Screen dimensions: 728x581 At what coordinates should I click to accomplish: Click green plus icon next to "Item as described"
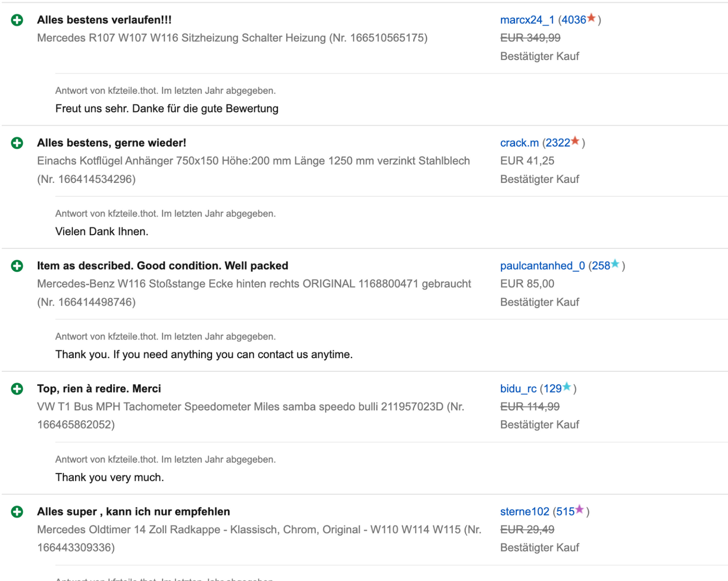(17, 266)
